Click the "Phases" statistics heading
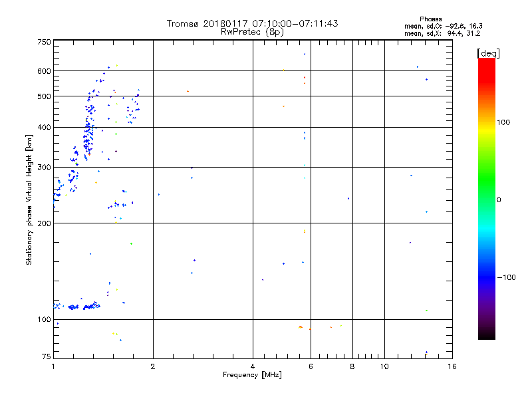532x399 pixels. tap(430, 19)
